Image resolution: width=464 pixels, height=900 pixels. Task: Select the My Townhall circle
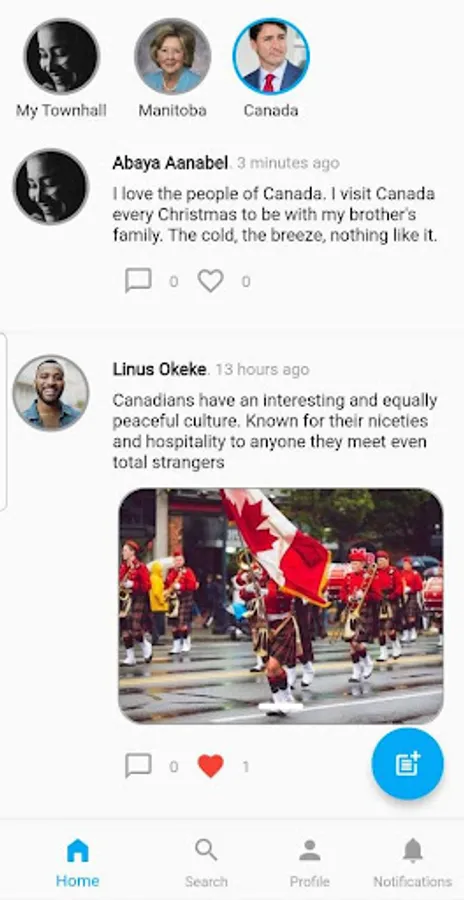pyautogui.click(x=61, y=56)
